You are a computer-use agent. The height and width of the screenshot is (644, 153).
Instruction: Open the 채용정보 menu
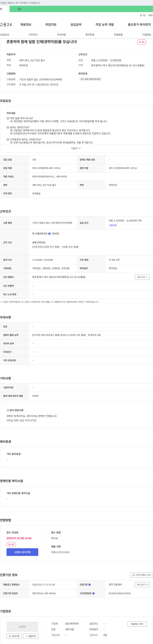(26, 25)
